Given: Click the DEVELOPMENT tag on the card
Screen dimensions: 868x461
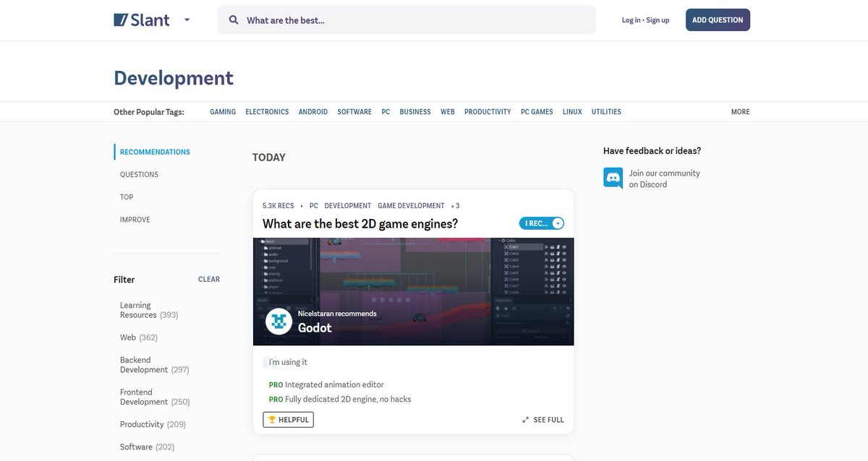Looking at the screenshot, I should tap(348, 206).
